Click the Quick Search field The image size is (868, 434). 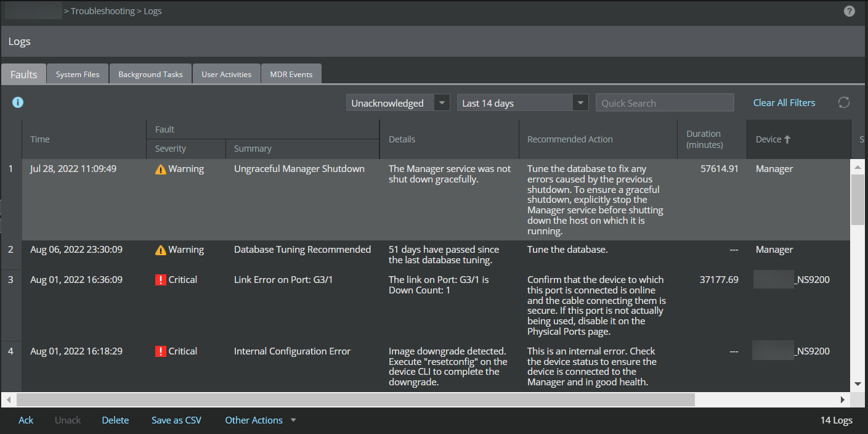[x=665, y=103]
